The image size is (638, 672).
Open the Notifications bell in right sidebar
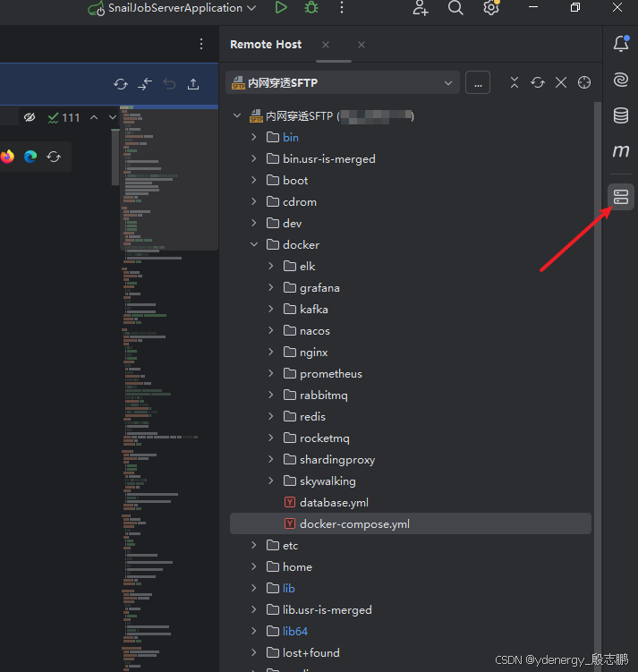(x=621, y=44)
